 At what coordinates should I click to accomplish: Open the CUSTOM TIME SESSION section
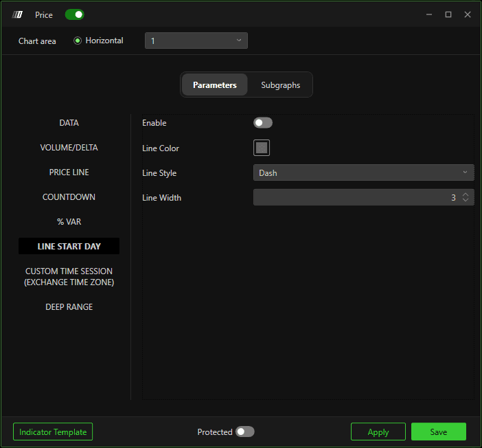pyautogui.click(x=69, y=277)
